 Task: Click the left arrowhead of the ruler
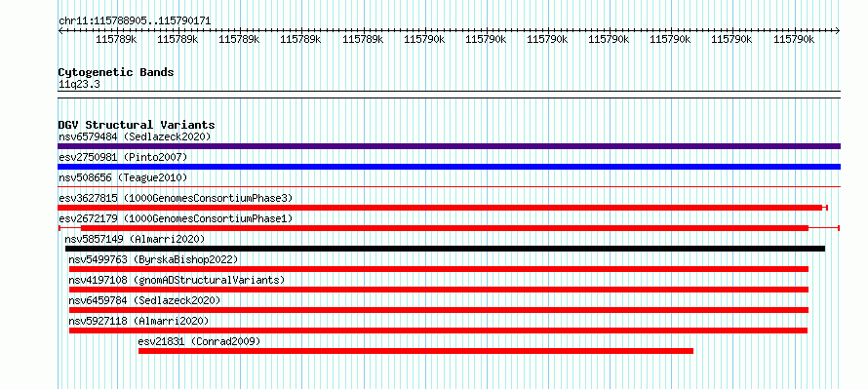[60, 30]
